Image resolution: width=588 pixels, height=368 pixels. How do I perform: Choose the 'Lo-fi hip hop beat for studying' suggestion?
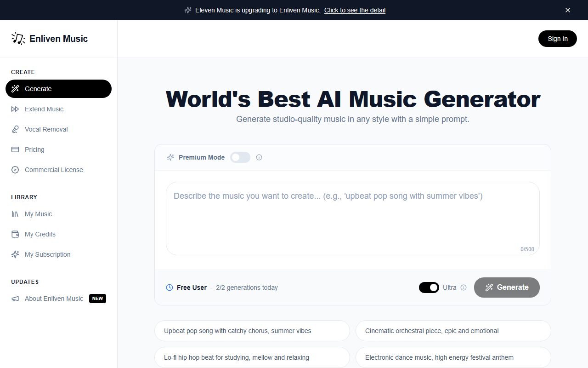tap(252, 357)
